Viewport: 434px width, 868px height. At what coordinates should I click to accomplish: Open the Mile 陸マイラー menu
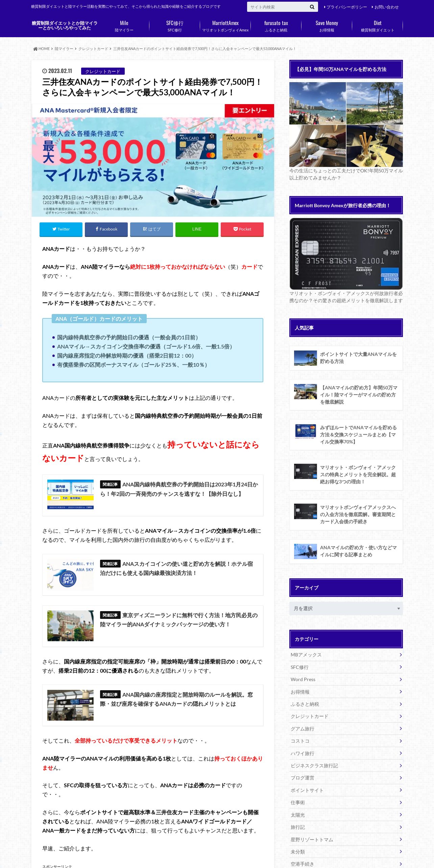pos(124,26)
